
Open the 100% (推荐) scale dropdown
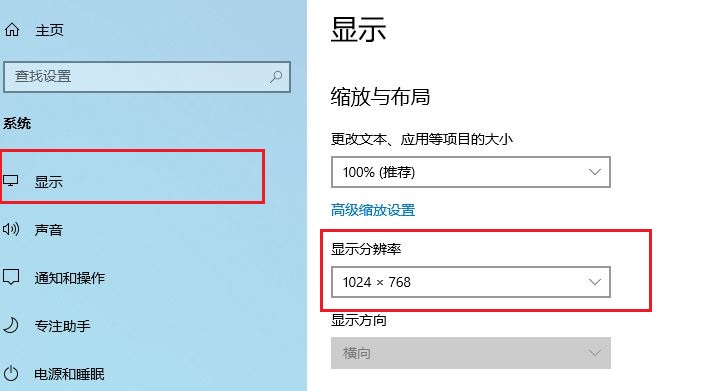click(470, 172)
